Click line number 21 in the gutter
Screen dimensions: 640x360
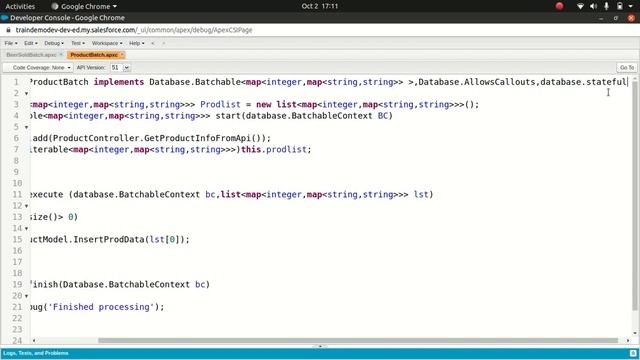point(17,307)
